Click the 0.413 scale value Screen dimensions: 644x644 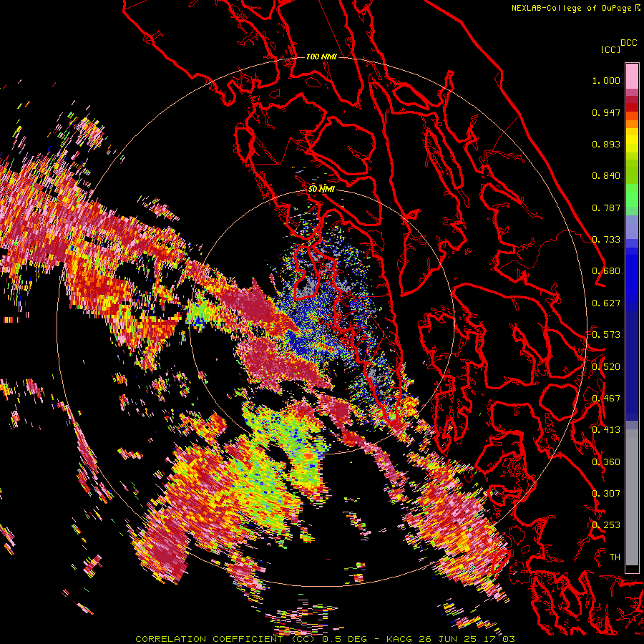coord(606,430)
